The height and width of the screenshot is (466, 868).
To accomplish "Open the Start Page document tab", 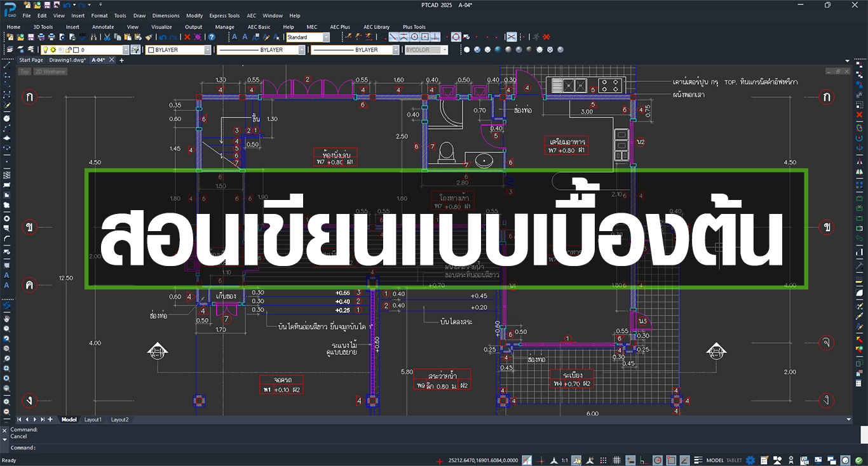I will coord(31,60).
